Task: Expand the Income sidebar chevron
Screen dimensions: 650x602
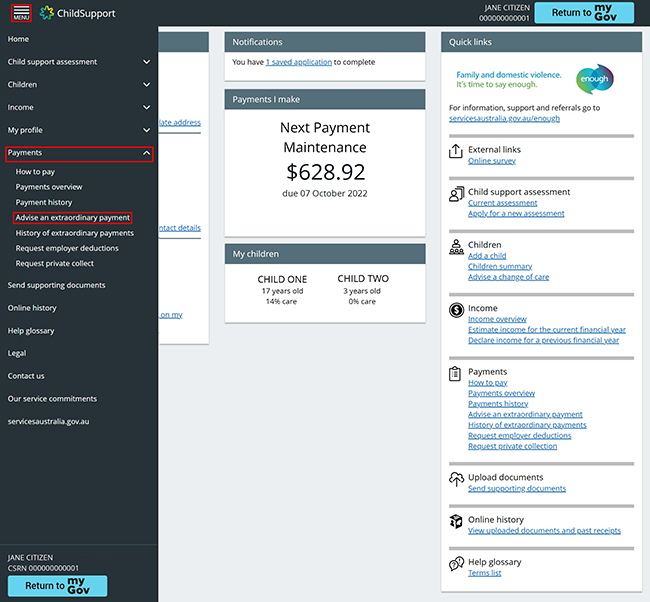Action: pyautogui.click(x=146, y=107)
